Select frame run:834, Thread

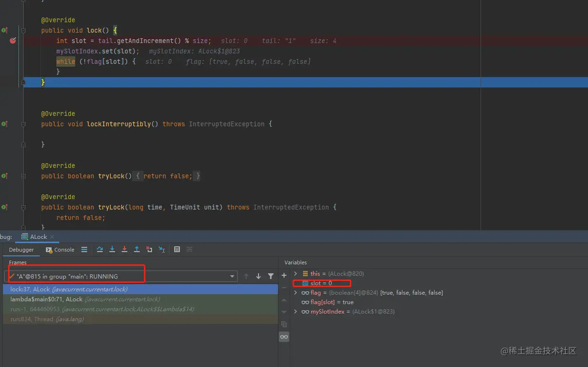[x=140, y=319]
